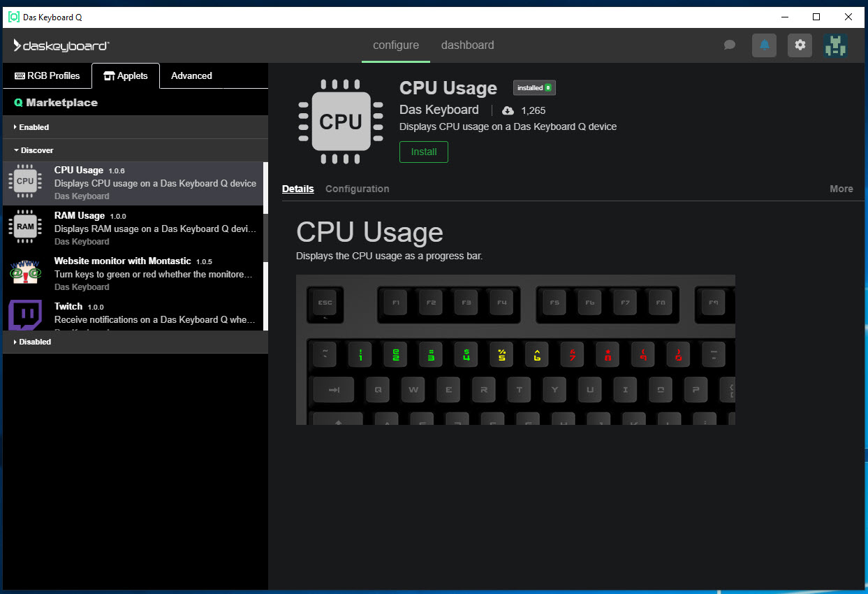Open the RGB Profiles tab

pyautogui.click(x=47, y=75)
